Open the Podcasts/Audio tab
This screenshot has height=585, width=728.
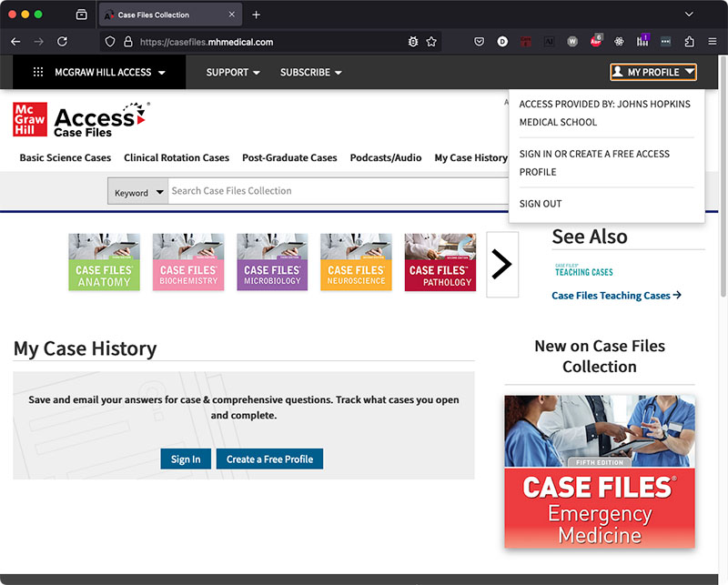click(x=386, y=158)
